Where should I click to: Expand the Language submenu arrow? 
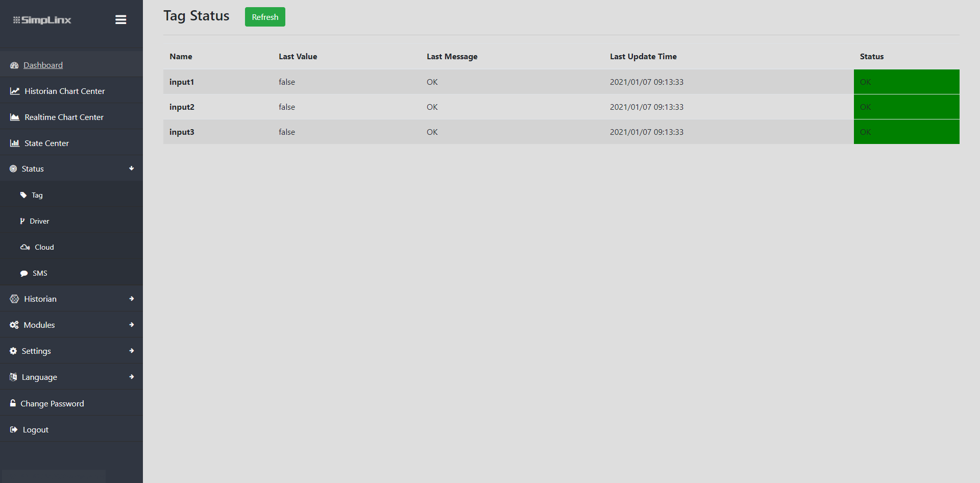[x=132, y=377]
